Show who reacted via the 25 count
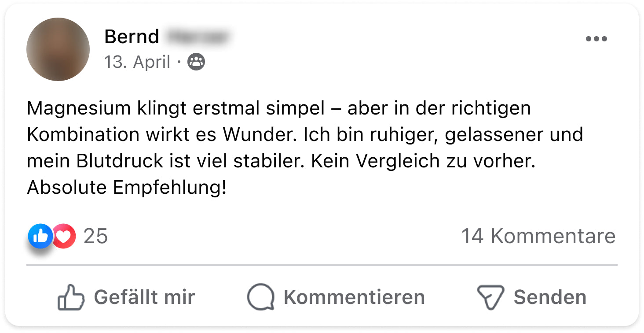This screenshot has width=644, height=333. tap(95, 237)
